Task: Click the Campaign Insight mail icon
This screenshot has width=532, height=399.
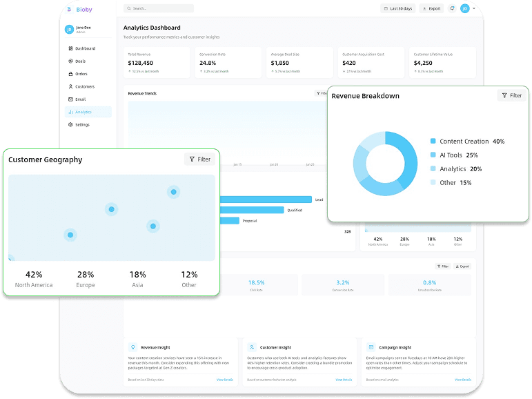Action: [x=371, y=347]
